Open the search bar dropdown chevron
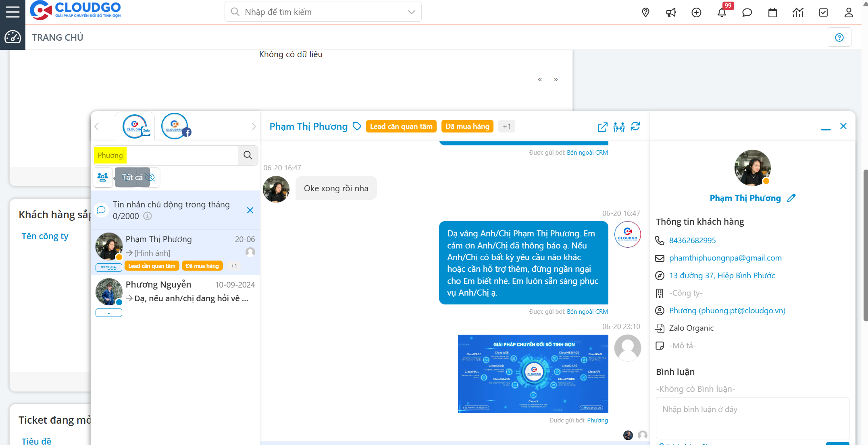 (x=411, y=12)
